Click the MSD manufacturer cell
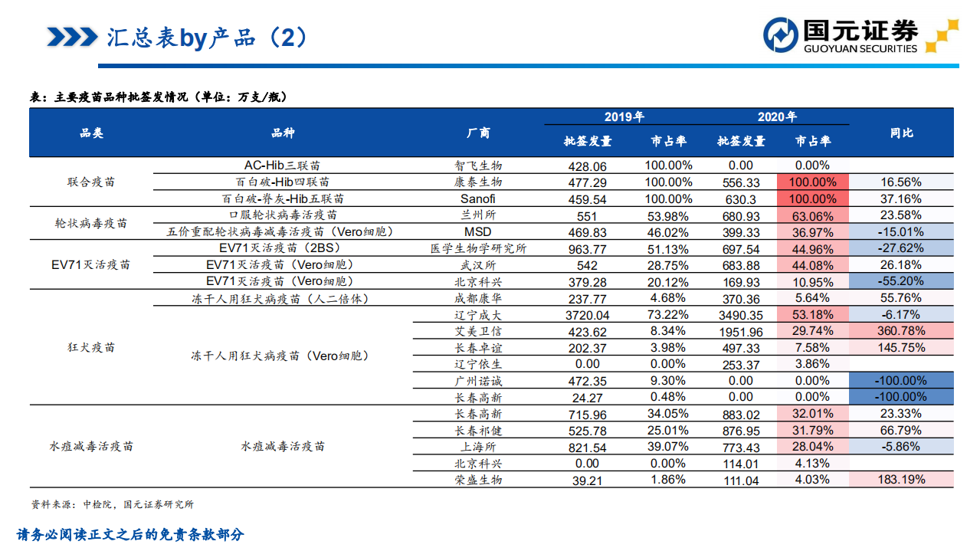Viewport: 980px width, 551px height. click(478, 231)
